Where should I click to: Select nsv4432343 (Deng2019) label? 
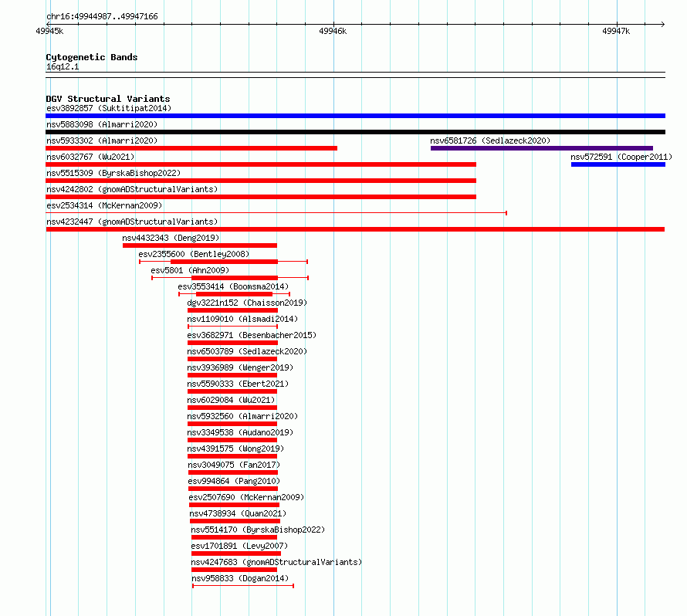click(171, 238)
